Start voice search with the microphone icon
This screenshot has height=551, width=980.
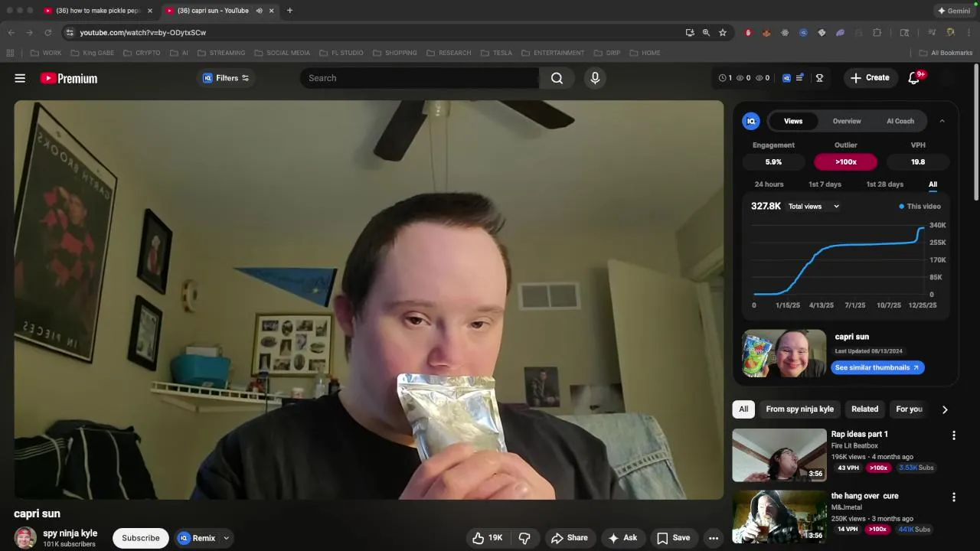point(595,78)
